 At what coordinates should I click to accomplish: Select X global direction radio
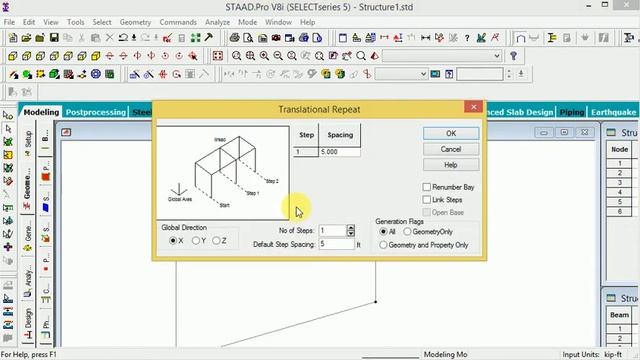pos(173,241)
